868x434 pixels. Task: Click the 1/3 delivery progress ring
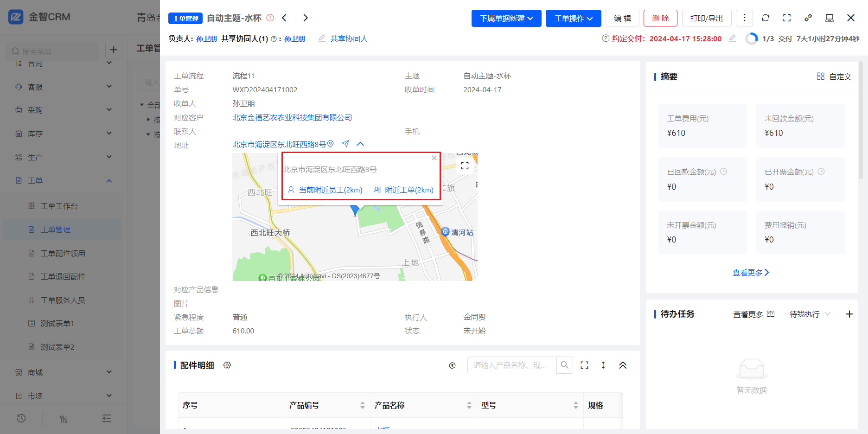pos(752,38)
